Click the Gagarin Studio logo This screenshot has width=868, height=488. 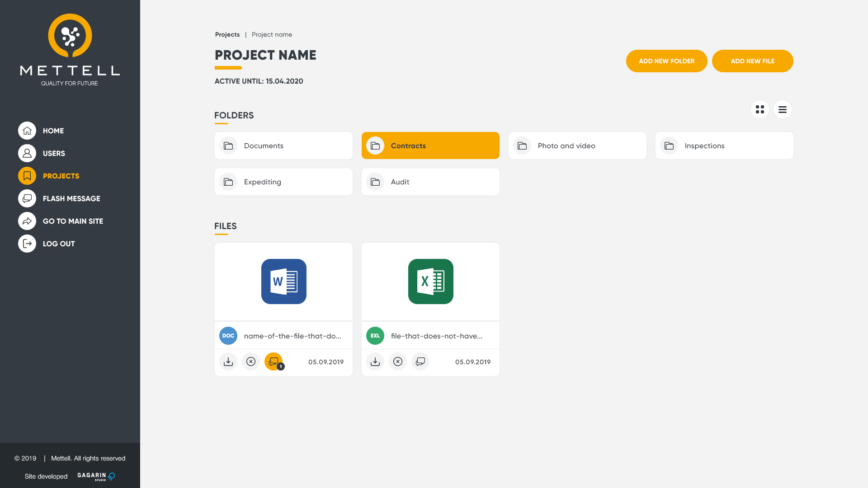pos(96,476)
